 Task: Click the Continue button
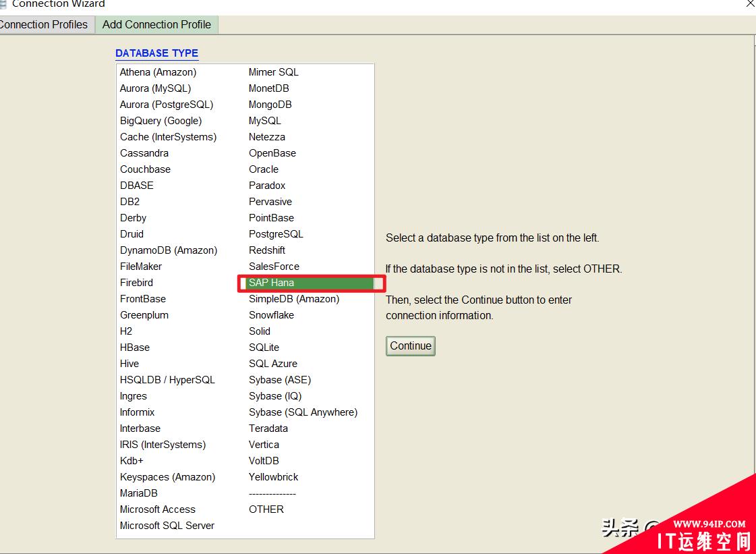pos(410,346)
